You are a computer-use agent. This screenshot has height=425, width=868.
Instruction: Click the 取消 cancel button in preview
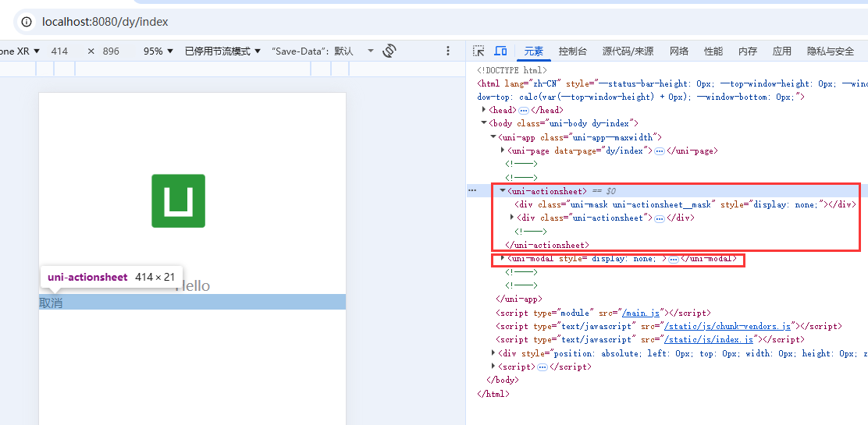point(52,303)
